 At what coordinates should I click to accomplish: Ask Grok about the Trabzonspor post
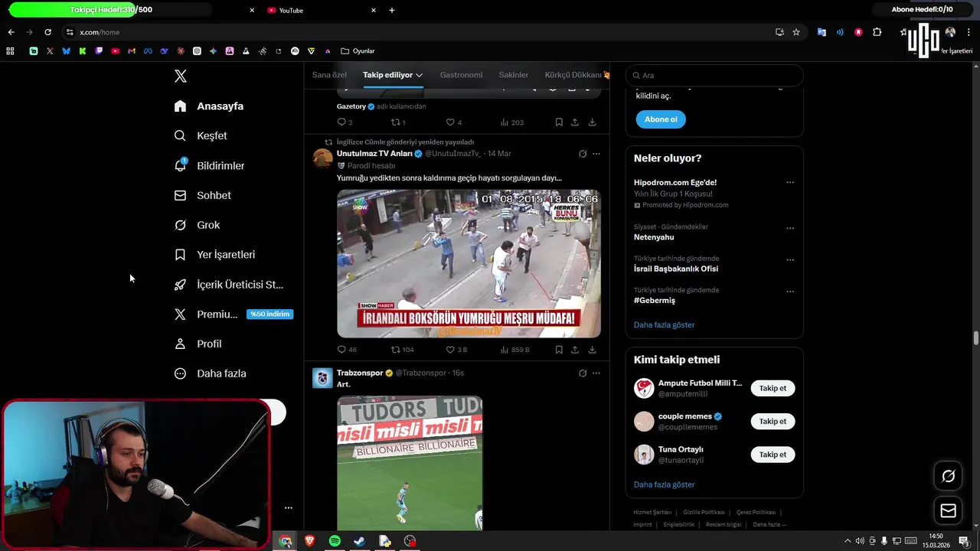click(583, 373)
